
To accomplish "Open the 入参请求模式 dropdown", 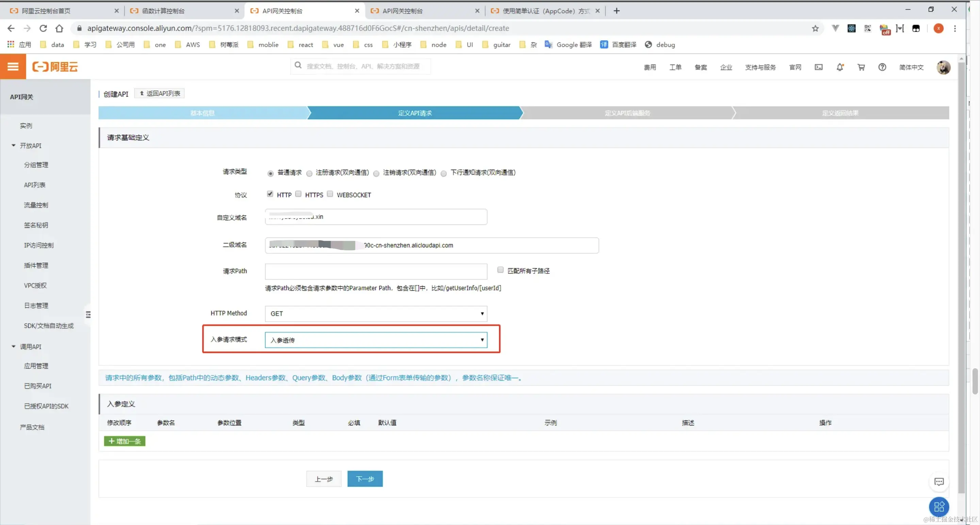I will click(x=376, y=340).
